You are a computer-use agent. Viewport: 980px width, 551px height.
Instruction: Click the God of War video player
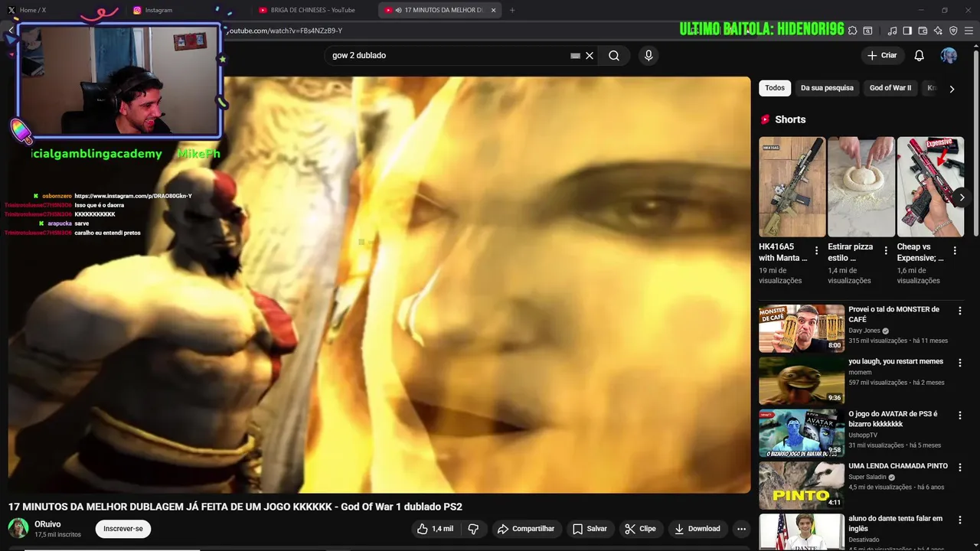click(x=379, y=285)
